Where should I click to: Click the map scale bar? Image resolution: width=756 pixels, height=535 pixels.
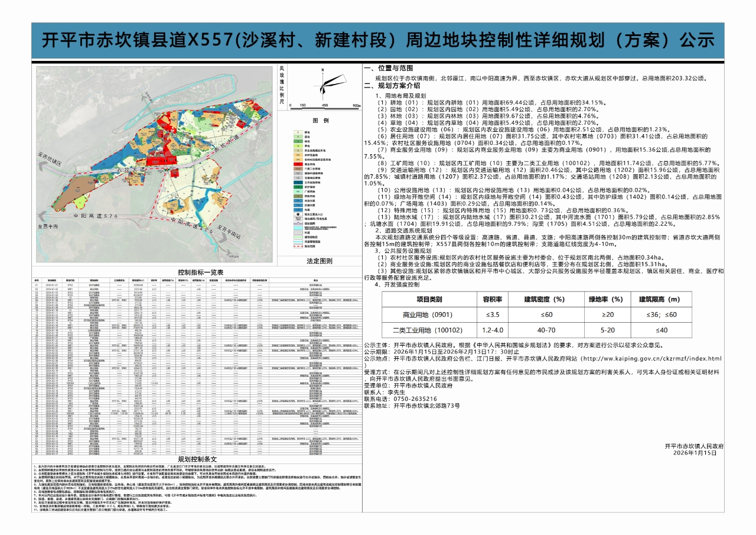point(325,108)
